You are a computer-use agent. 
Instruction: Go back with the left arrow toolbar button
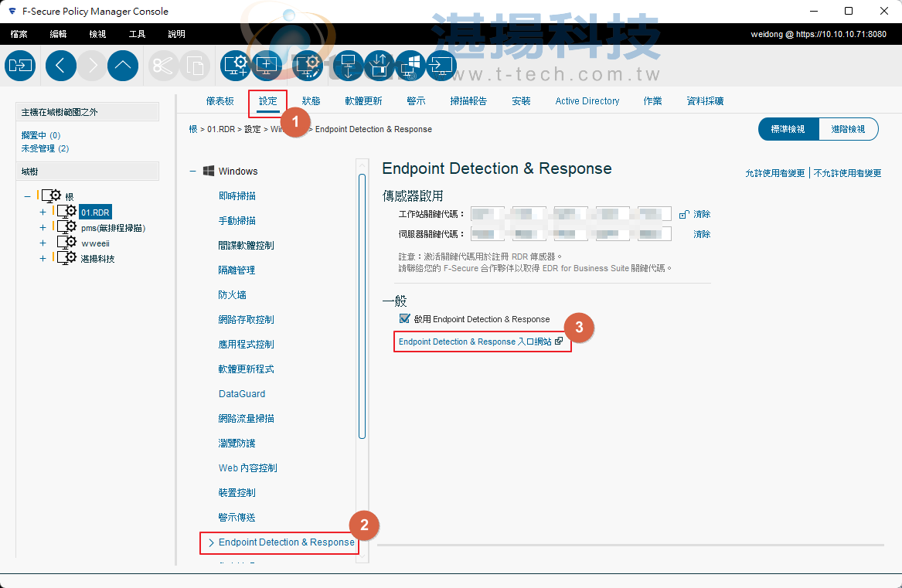(x=61, y=66)
